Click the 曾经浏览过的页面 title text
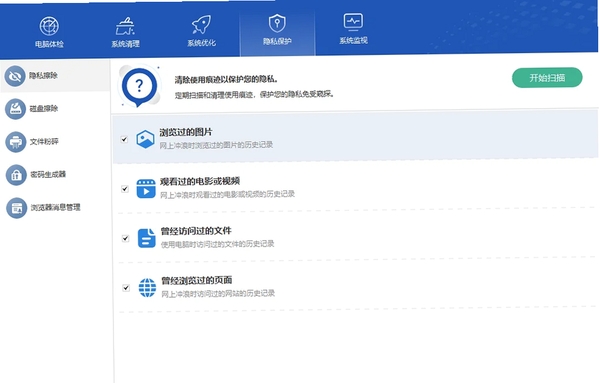This screenshot has width=600, height=383. point(197,280)
